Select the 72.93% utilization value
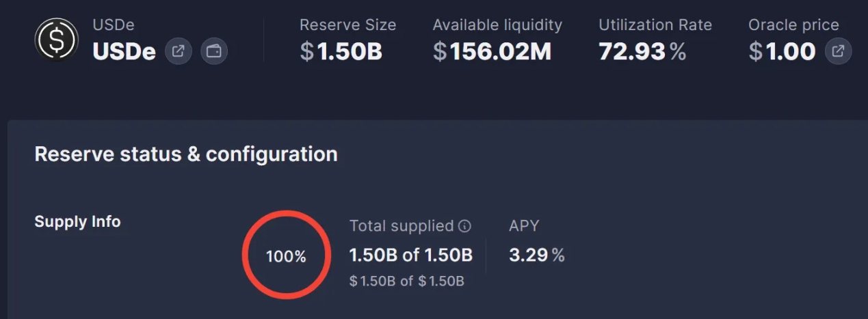868x319 pixels. (642, 51)
